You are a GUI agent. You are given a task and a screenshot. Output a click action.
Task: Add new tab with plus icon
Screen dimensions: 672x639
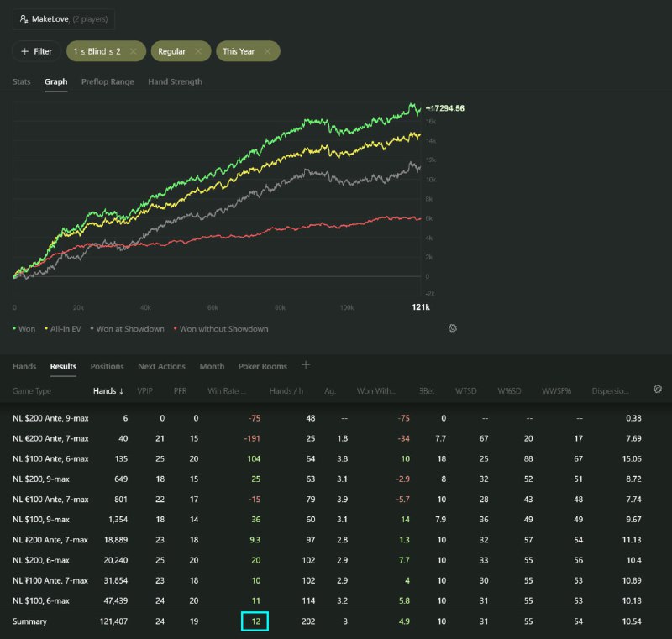point(306,365)
